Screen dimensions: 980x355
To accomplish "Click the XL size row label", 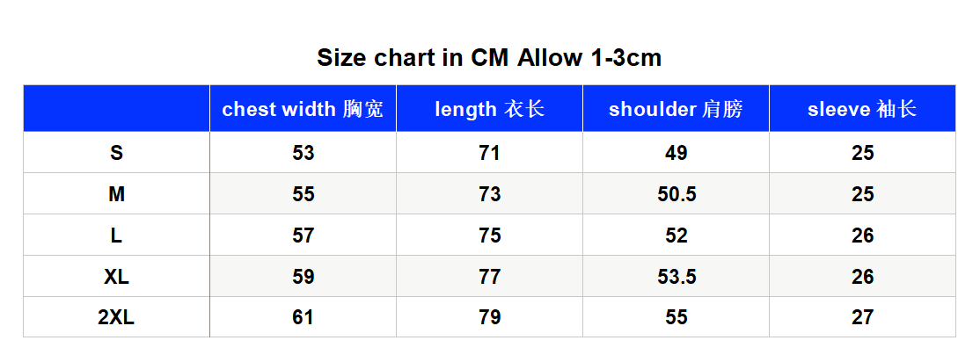I will tap(116, 277).
